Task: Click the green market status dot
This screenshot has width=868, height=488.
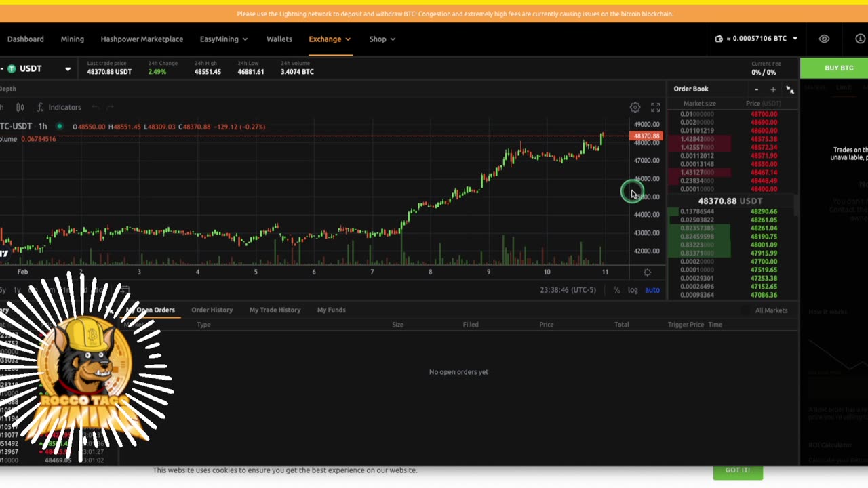Action: pos(59,126)
